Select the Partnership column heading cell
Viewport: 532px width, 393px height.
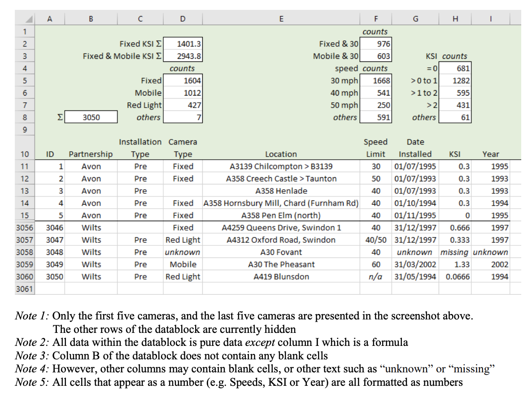[91, 154]
